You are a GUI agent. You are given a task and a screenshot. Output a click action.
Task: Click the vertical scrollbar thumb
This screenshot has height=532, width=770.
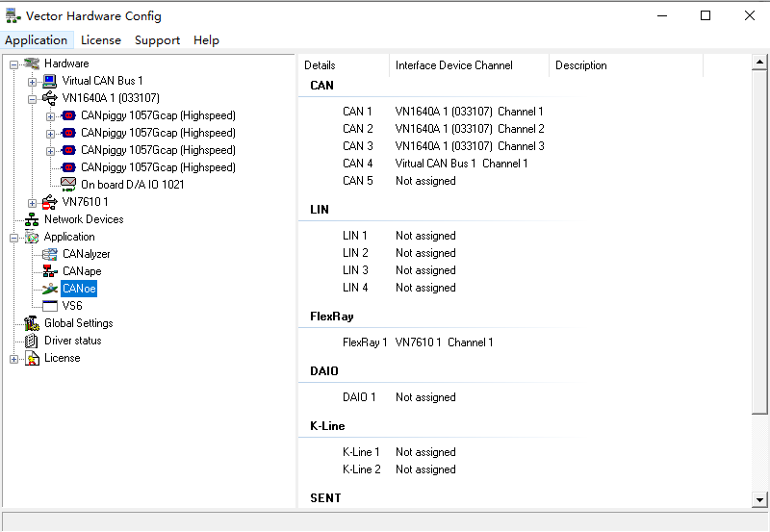click(759, 242)
